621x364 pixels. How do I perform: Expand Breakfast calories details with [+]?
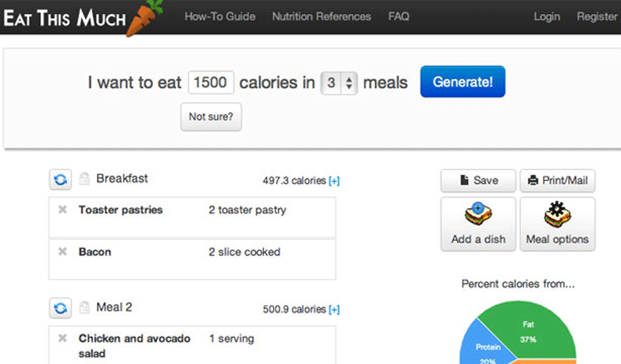(334, 181)
